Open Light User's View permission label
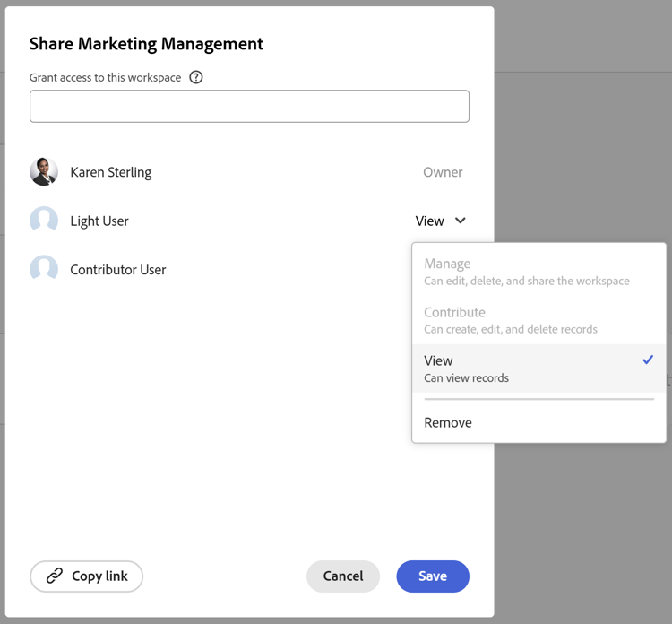The image size is (672, 624). point(430,221)
